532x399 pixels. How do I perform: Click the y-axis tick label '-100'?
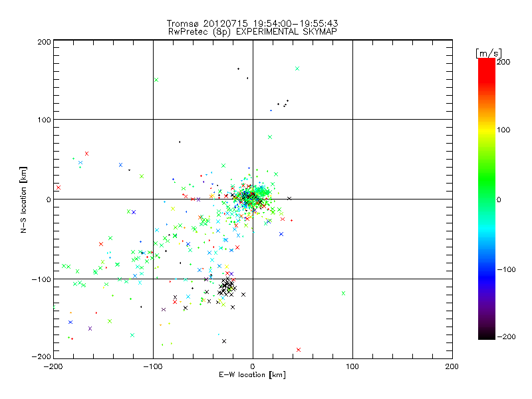point(41,279)
